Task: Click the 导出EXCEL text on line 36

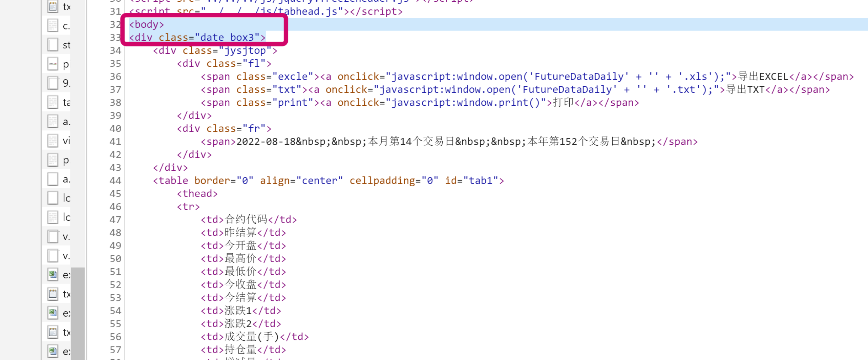Action: pos(763,77)
